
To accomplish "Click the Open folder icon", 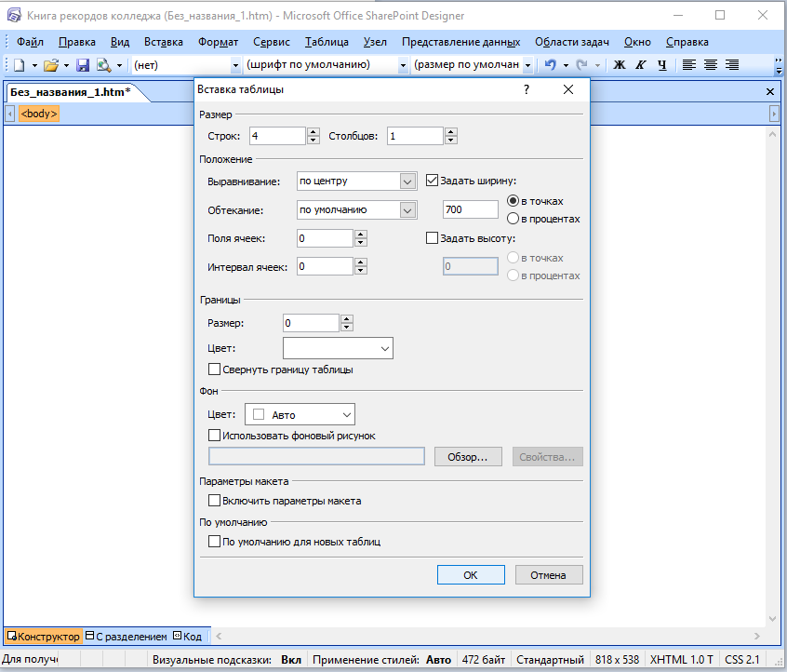I will [x=50, y=65].
